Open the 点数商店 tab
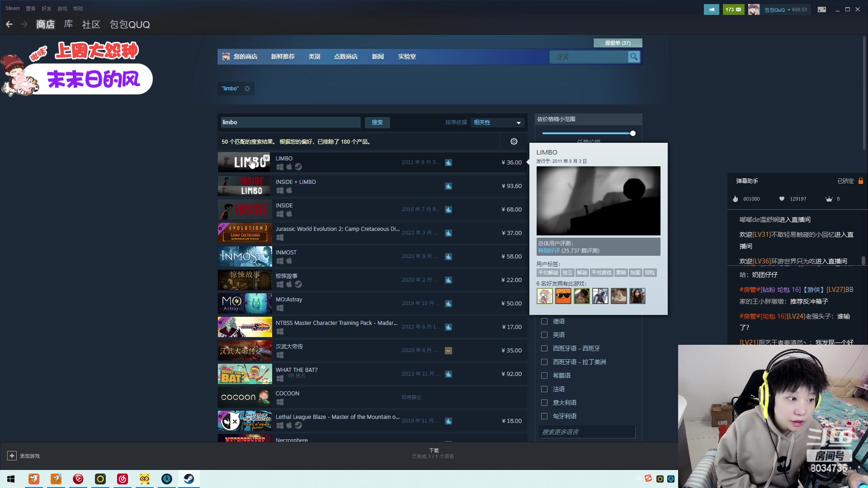 click(x=346, y=57)
